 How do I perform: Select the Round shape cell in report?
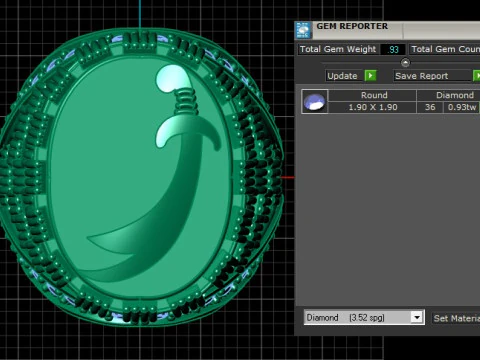(x=373, y=95)
